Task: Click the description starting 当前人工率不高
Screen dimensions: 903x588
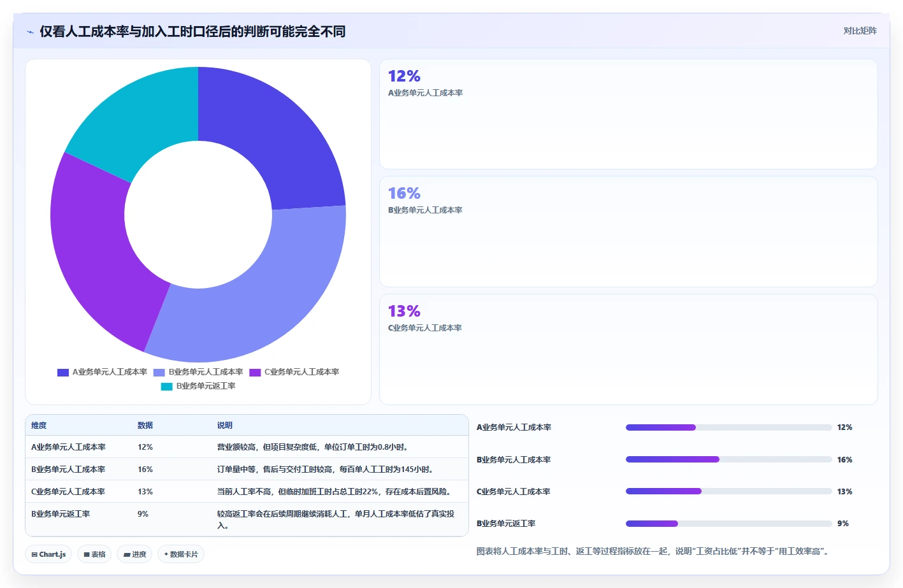Action: coord(335,492)
